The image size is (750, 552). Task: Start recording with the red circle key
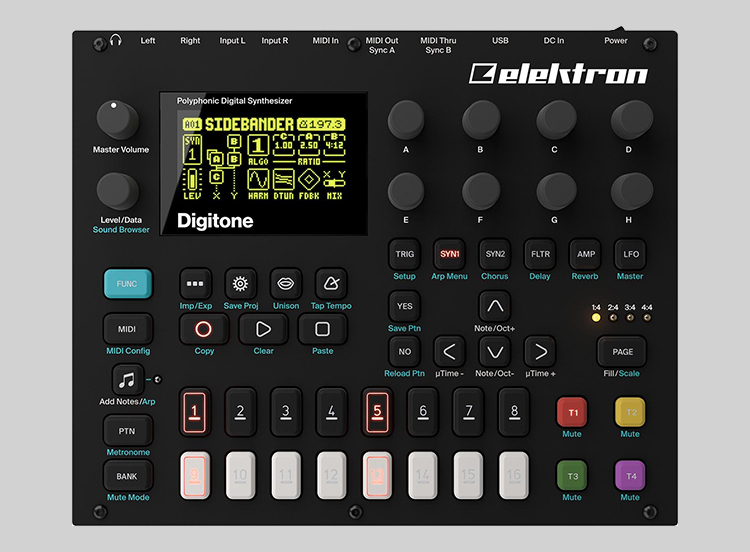203,329
